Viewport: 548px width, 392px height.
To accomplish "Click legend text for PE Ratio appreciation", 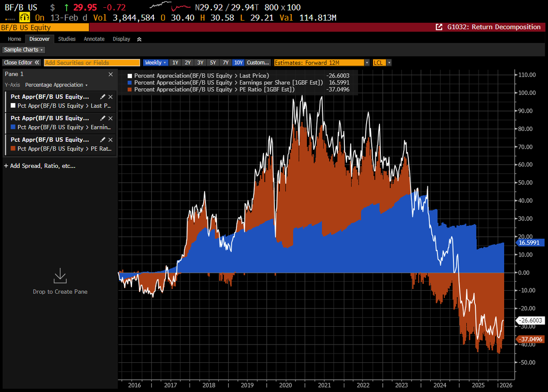I will (x=215, y=89).
